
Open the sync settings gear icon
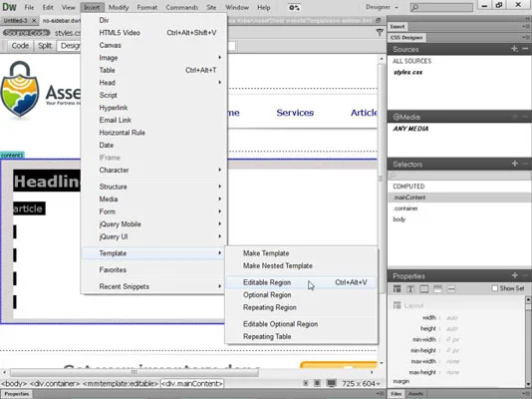tap(294, 7)
